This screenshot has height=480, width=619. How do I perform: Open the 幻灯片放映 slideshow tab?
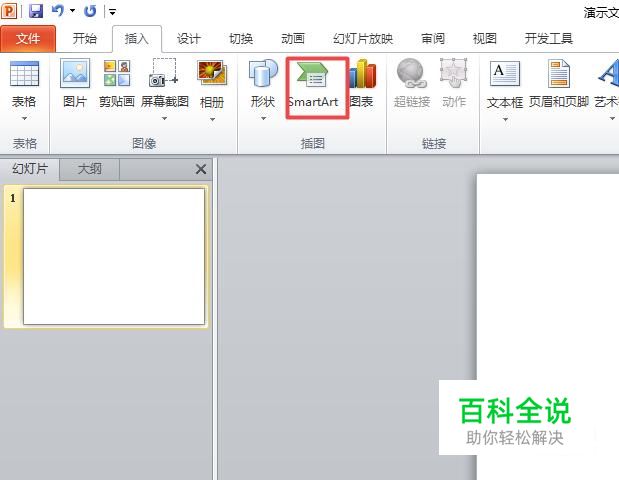coord(363,39)
